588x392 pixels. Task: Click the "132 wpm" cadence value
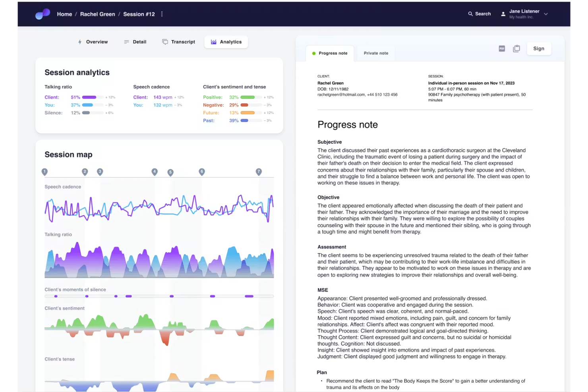(163, 105)
